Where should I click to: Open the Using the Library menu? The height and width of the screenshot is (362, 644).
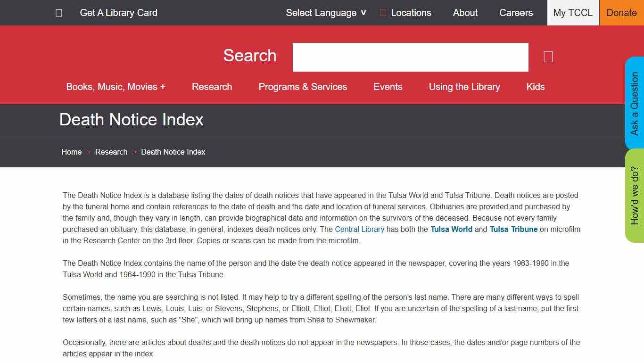coord(464,87)
